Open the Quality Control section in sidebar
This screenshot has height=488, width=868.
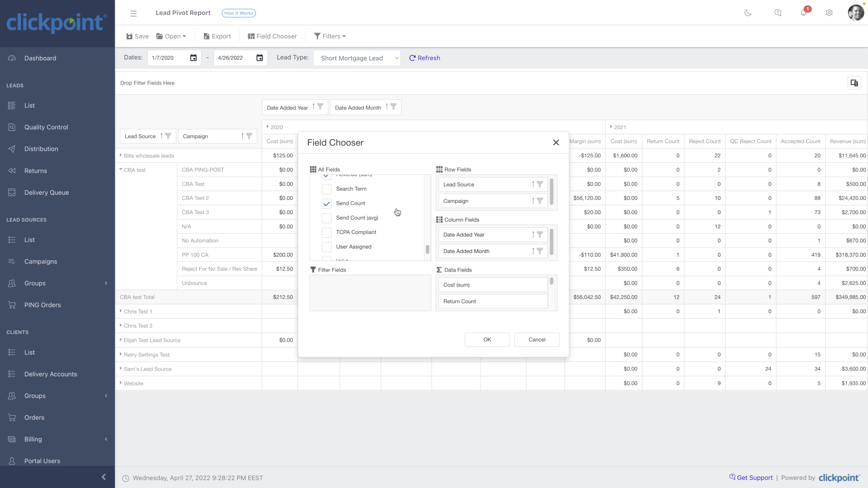46,127
